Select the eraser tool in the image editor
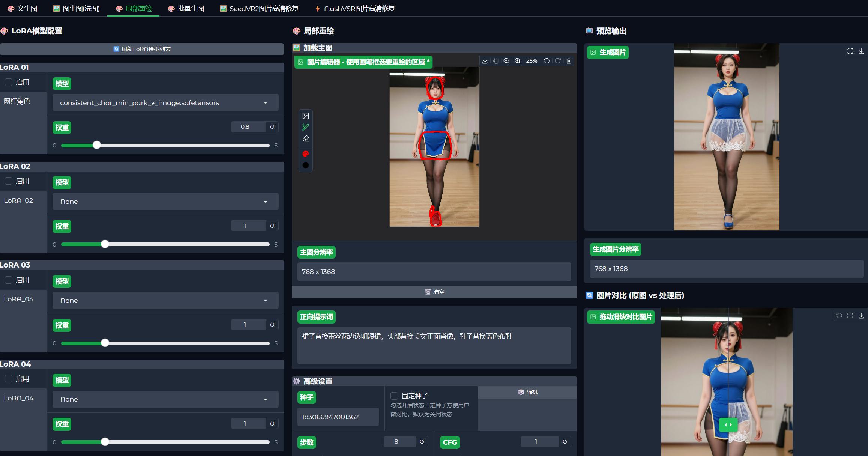868x456 pixels. tap(306, 138)
